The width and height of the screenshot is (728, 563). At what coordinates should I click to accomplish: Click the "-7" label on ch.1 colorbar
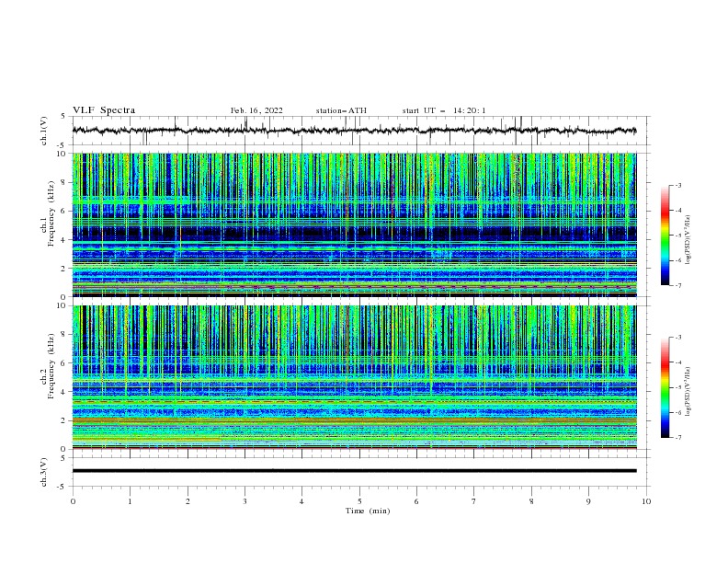pyautogui.click(x=678, y=285)
